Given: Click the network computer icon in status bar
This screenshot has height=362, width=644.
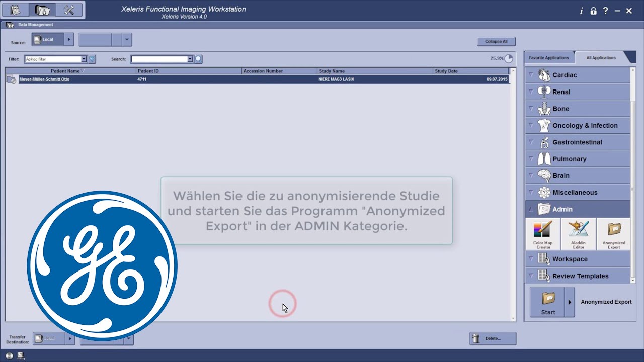Looking at the screenshot, I should [x=21, y=355].
